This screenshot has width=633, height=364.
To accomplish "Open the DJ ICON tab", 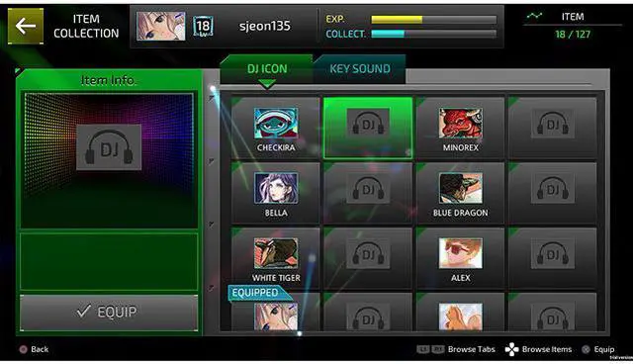I will coord(267,69).
